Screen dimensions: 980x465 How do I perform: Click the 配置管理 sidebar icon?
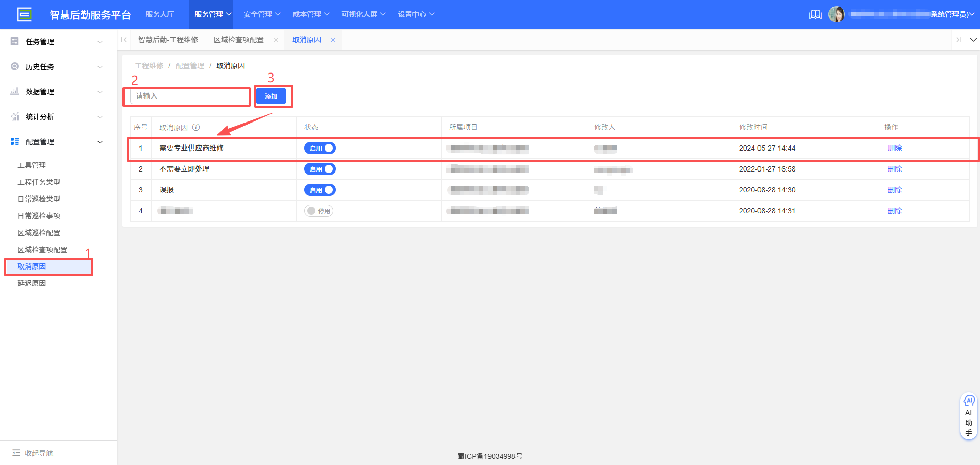[x=15, y=141]
